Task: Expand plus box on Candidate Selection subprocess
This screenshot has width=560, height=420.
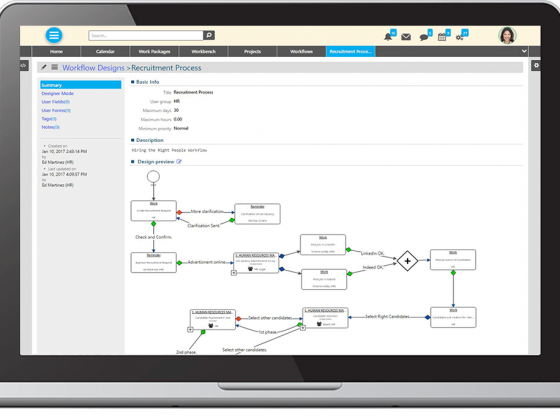Action: [302, 328]
